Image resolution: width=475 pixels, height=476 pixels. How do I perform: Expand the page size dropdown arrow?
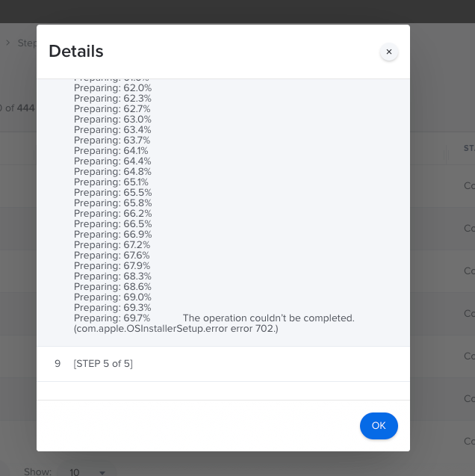click(x=102, y=473)
